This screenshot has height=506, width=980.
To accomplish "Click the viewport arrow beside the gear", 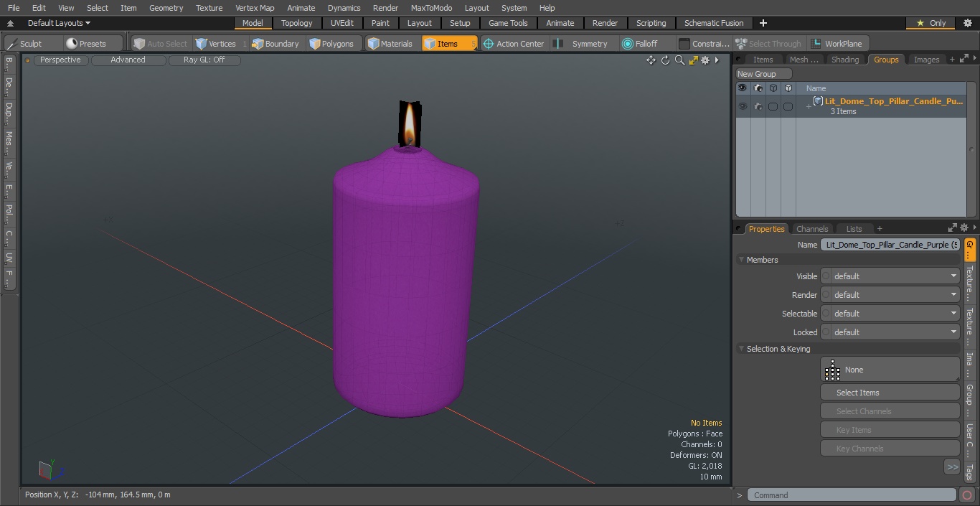I will click(717, 60).
